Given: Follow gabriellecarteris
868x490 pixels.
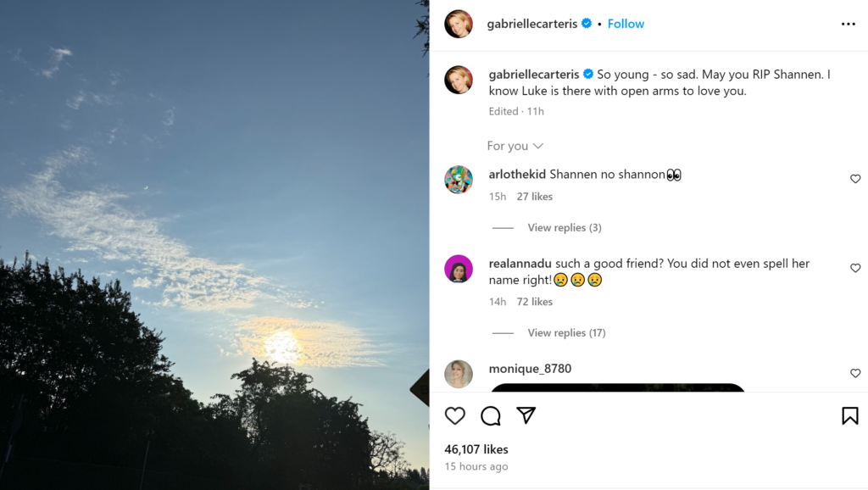Looking at the screenshot, I should [x=626, y=24].
